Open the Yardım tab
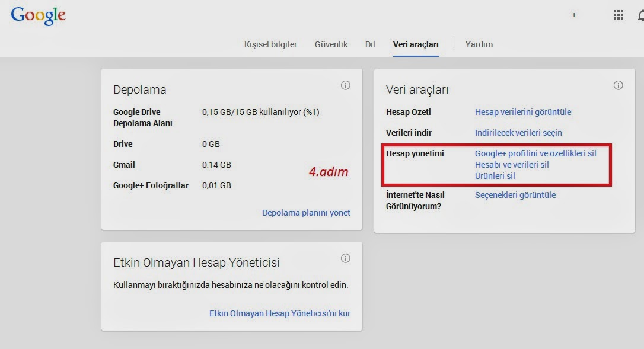This screenshot has height=349, width=644. coord(479,44)
